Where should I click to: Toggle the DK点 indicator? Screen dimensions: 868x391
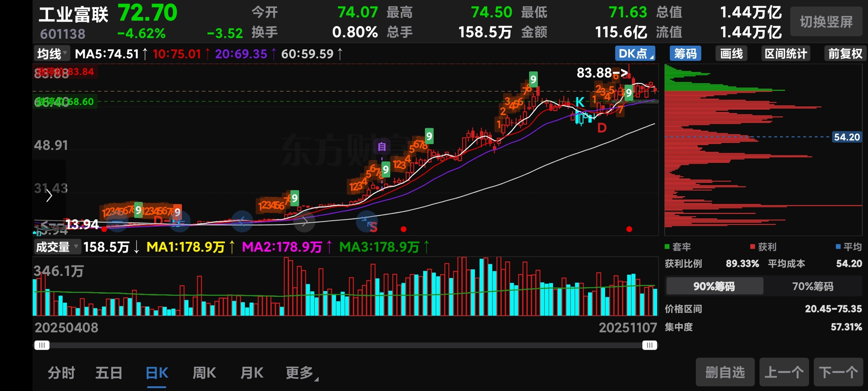635,54
